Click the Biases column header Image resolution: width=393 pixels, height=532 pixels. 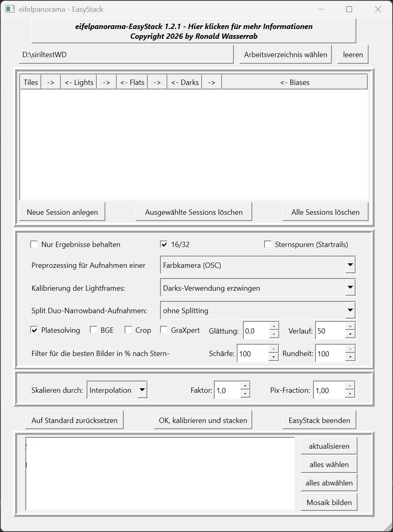pyautogui.click(x=294, y=82)
